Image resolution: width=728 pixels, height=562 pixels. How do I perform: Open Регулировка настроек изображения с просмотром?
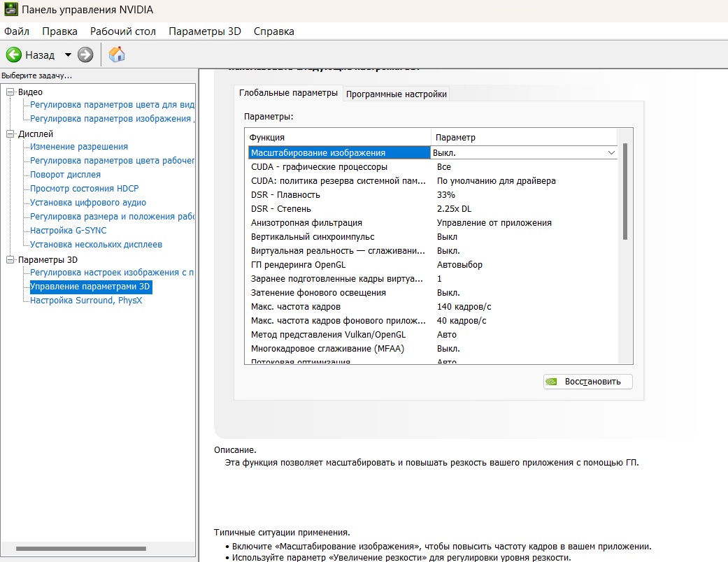pyautogui.click(x=112, y=273)
